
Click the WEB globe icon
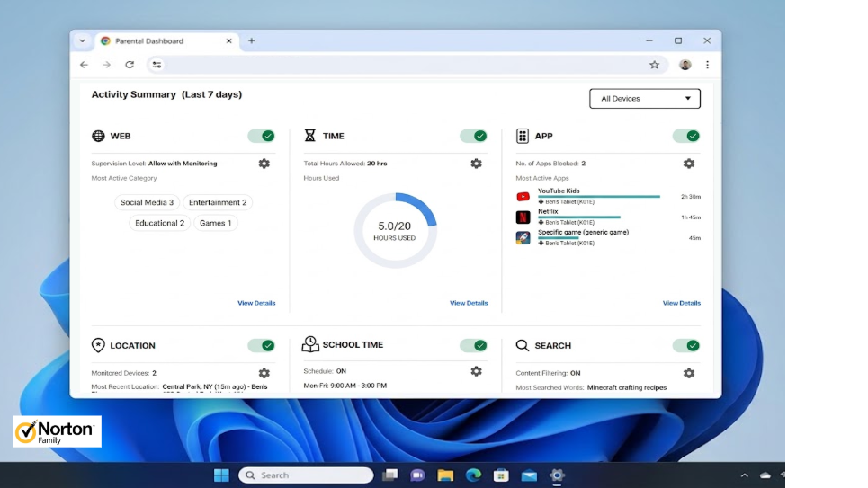tap(98, 136)
